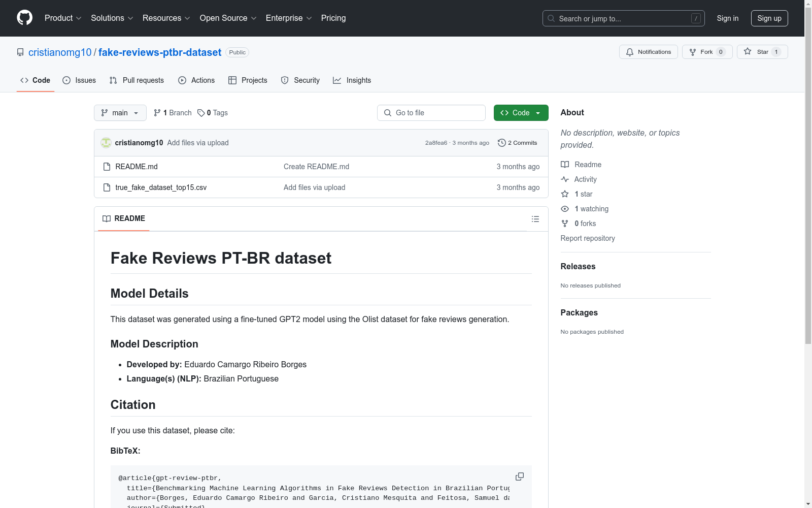Select the README tab header

(x=124, y=218)
